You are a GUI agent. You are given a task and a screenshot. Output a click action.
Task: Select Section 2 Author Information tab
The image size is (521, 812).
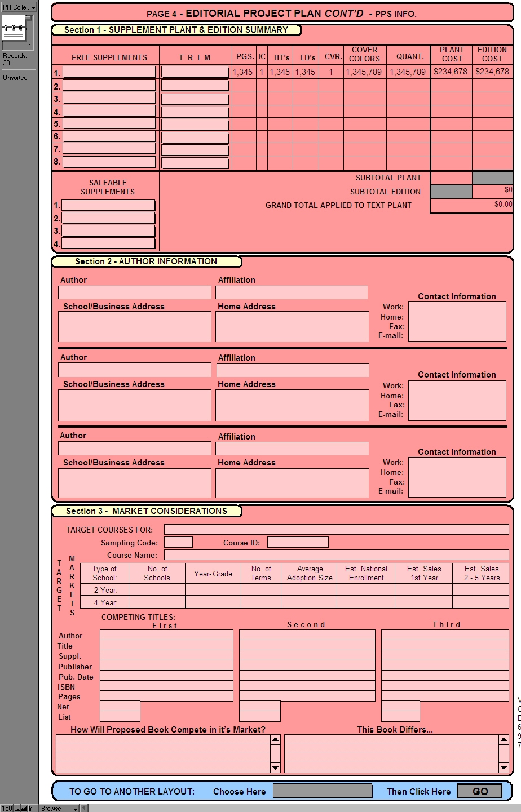146,261
